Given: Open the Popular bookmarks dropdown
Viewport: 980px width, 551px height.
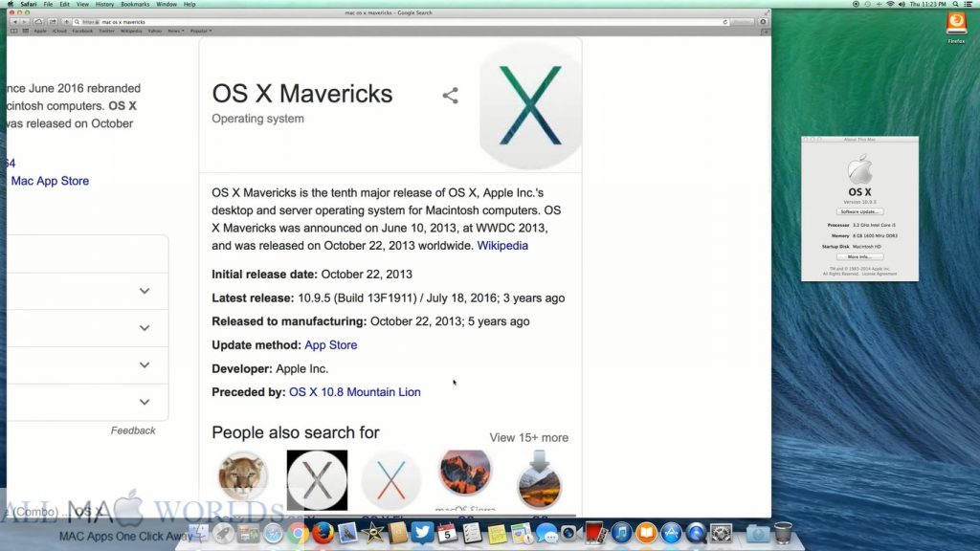Looking at the screenshot, I should coord(201,31).
